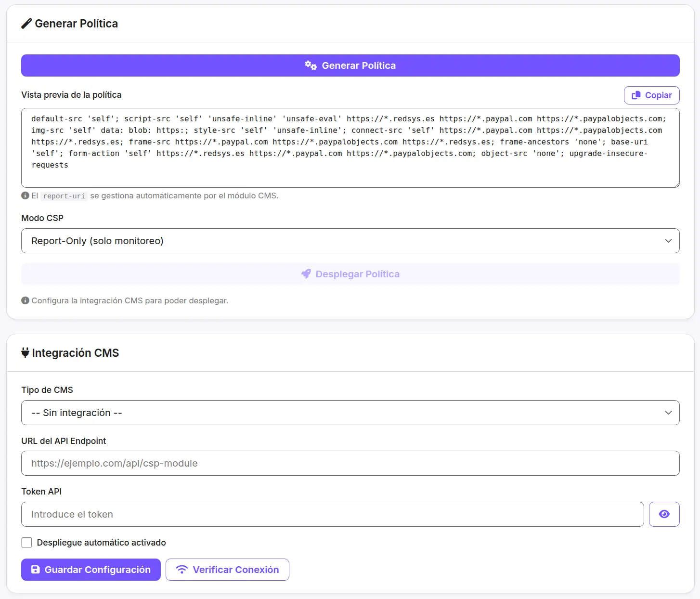The width and height of the screenshot is (700, 599).
Task: Click the 'Vista previa de la política' label
Action: tap(71, 95)
